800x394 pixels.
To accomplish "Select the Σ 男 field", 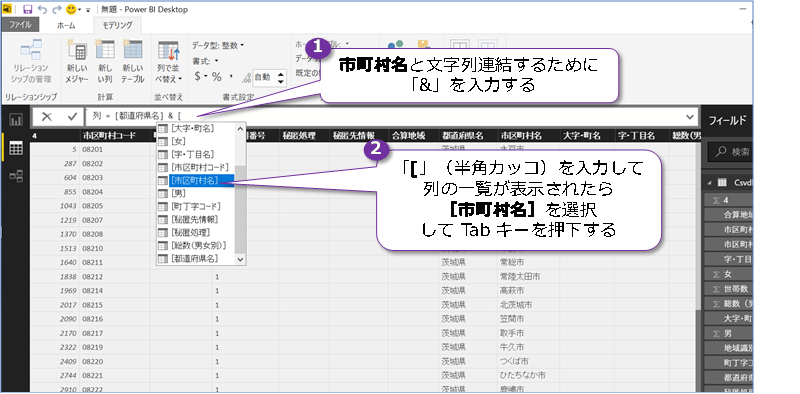I will (728, 333).
